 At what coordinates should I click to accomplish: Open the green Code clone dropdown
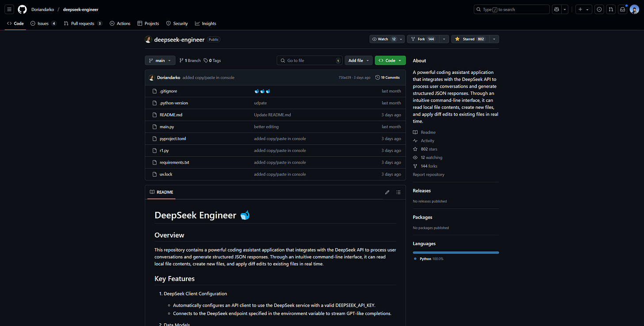coord(390,61)
